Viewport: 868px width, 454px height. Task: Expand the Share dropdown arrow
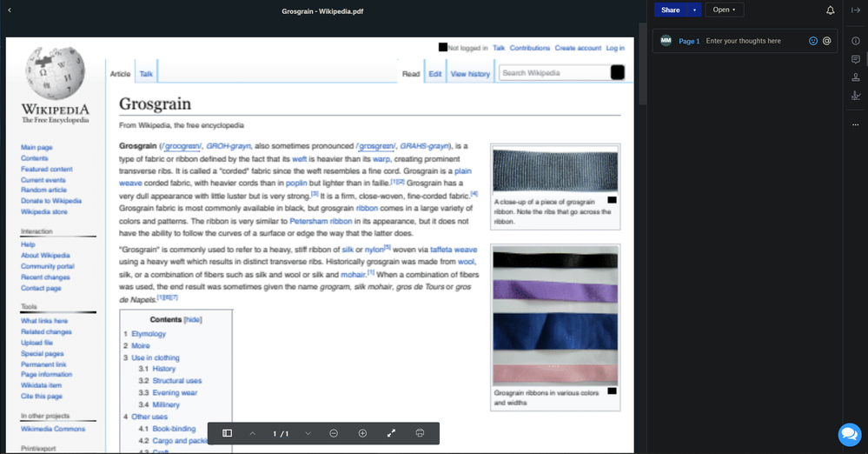point(695,10)
